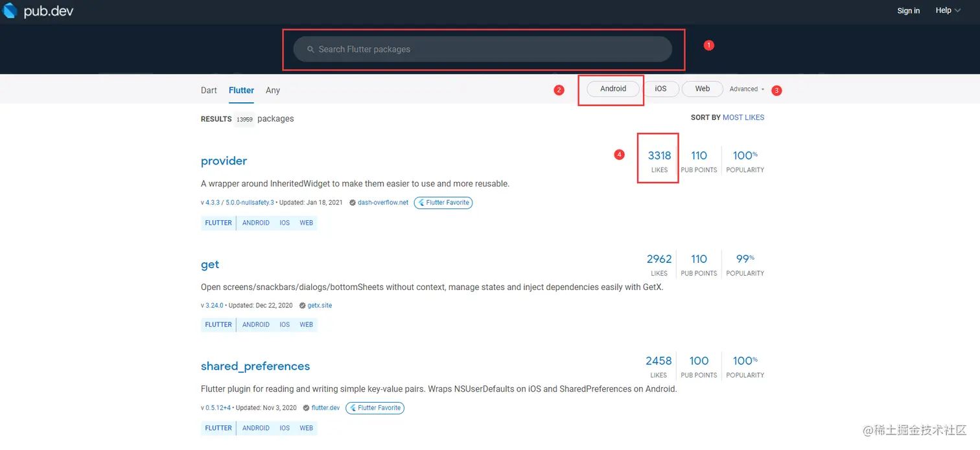The image size is (980, 450).
Task: Open provider 5.0.0-nullsafety.3 prerelease link
Action: [x=250, y=203]
